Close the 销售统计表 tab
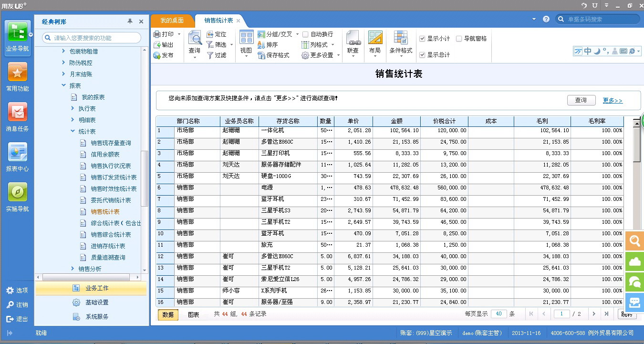The width and height of the screenshot is (644, 344). tap(239, 21)
